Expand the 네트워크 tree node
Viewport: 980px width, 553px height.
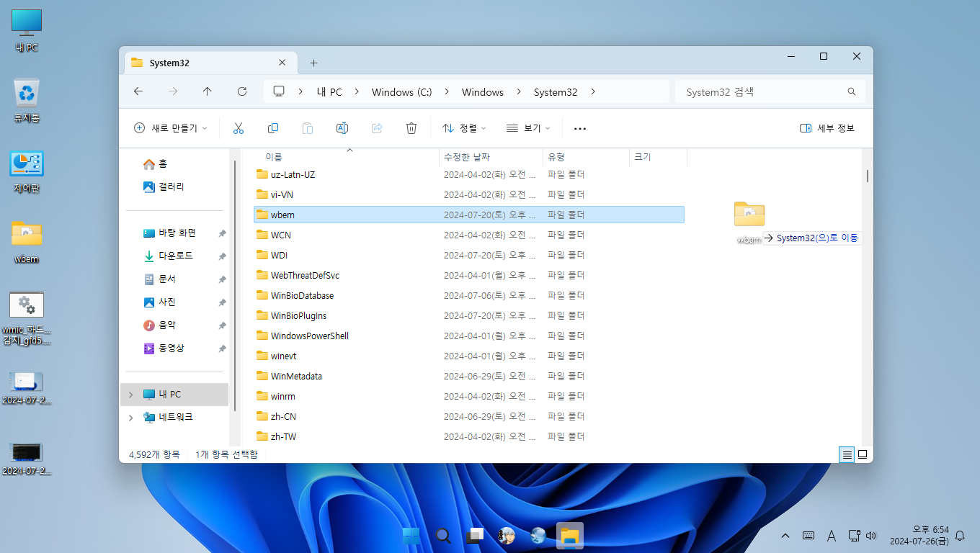130,418
